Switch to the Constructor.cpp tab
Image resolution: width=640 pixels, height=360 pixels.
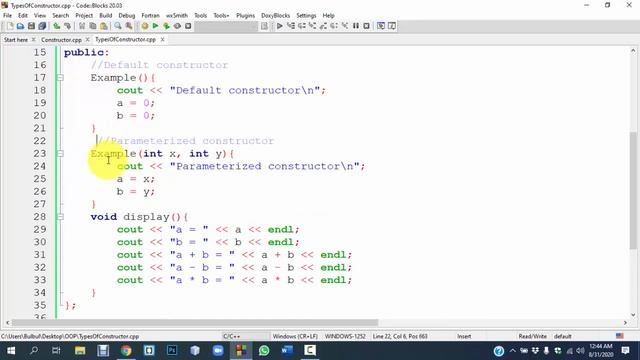coord(61,40)
